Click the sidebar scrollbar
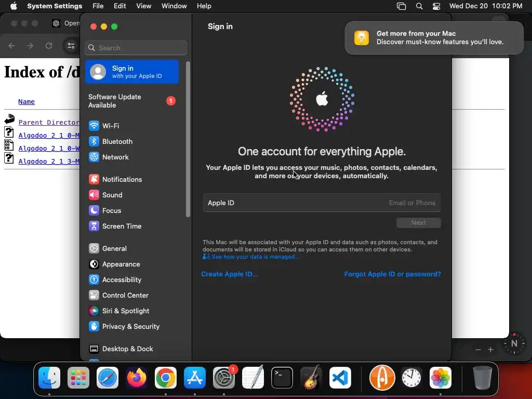 (x=188, y=139)
